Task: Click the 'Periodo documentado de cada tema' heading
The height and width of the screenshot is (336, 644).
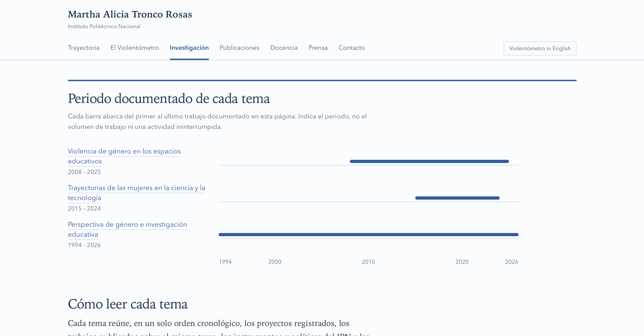Action: pos(169,98)
